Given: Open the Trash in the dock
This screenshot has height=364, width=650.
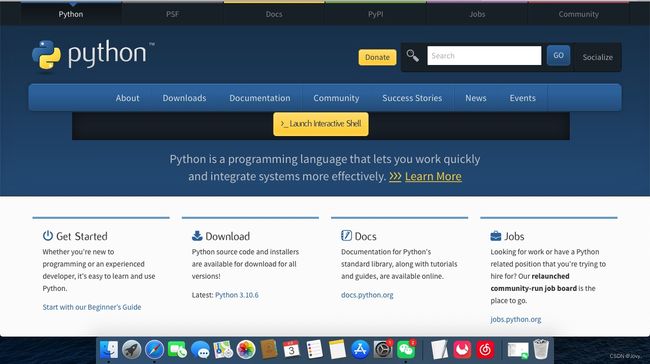Looking at the screenshot, I should [x=541, y=349].
